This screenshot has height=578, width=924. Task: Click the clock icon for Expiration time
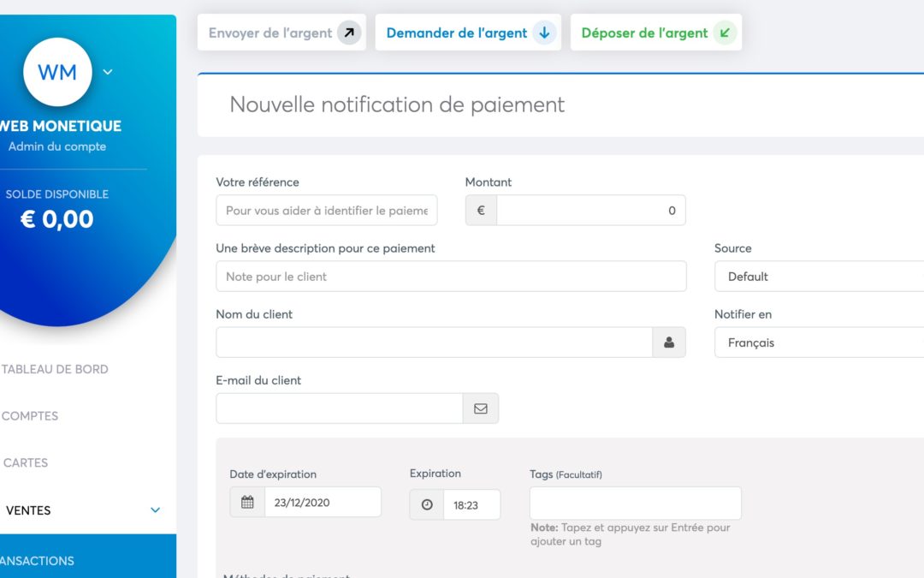(x=427, y=505)
